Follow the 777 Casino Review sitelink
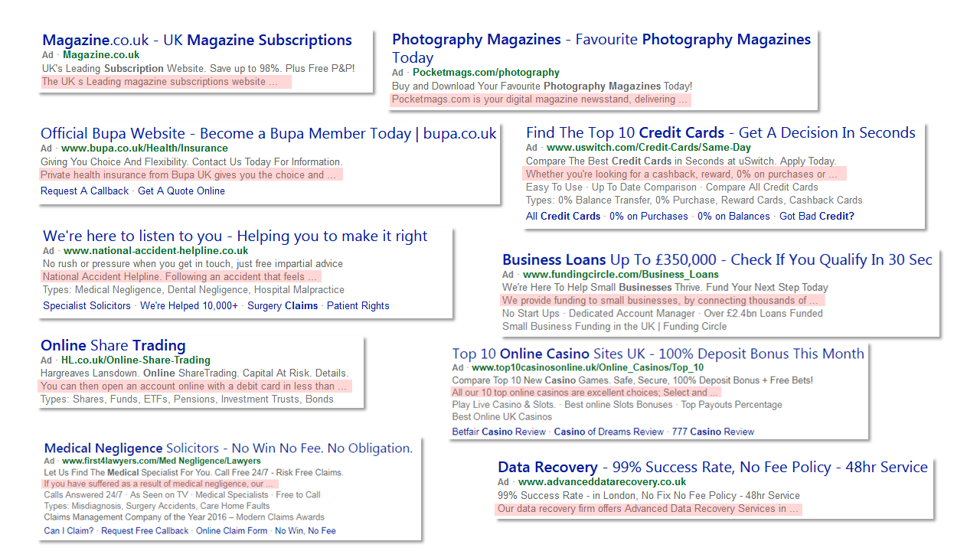 coord(713,432)
